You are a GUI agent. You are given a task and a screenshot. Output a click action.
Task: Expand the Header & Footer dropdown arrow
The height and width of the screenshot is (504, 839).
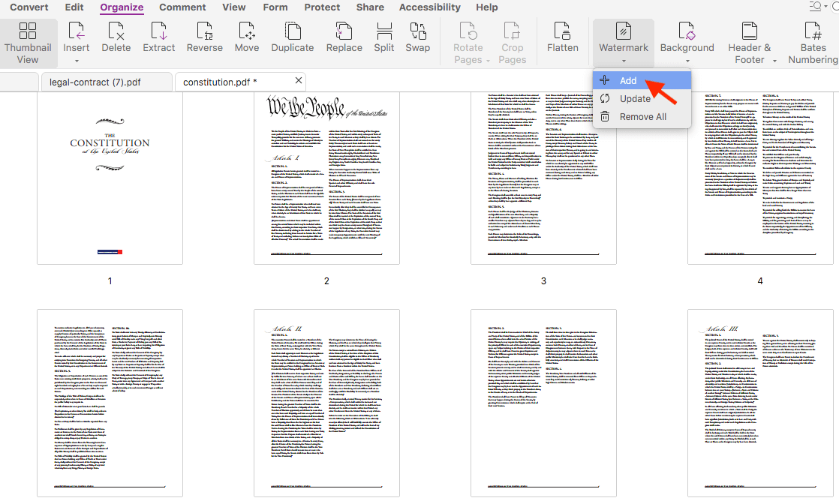pyautogui.click(x=774, y=61)
